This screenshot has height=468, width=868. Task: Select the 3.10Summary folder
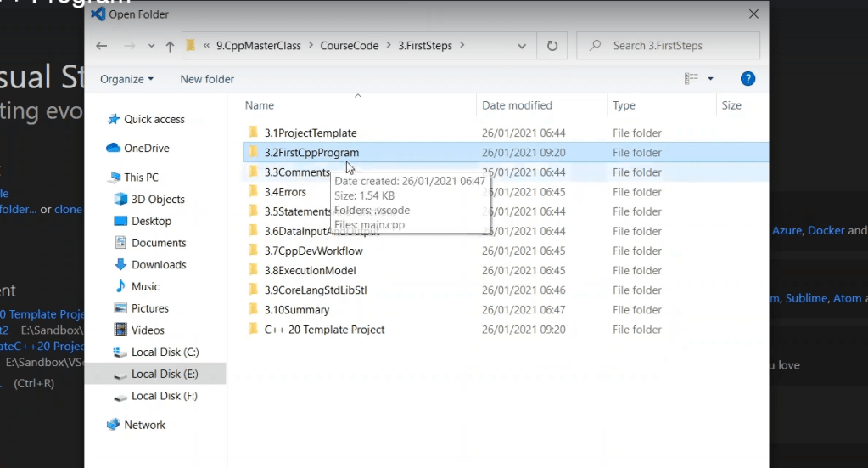(297, 310)
